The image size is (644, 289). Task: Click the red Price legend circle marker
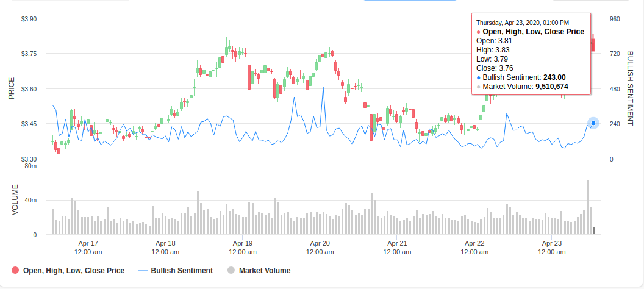(15, 271)
